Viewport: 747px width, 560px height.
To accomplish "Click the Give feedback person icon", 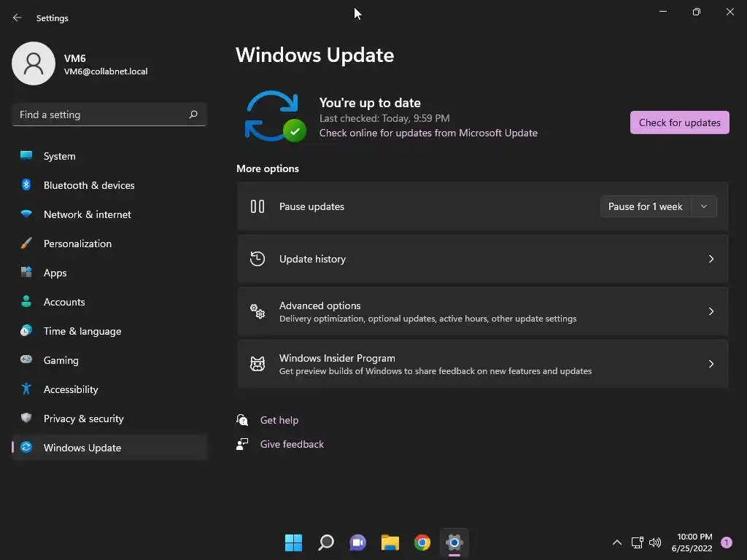I will click(242, 444).
